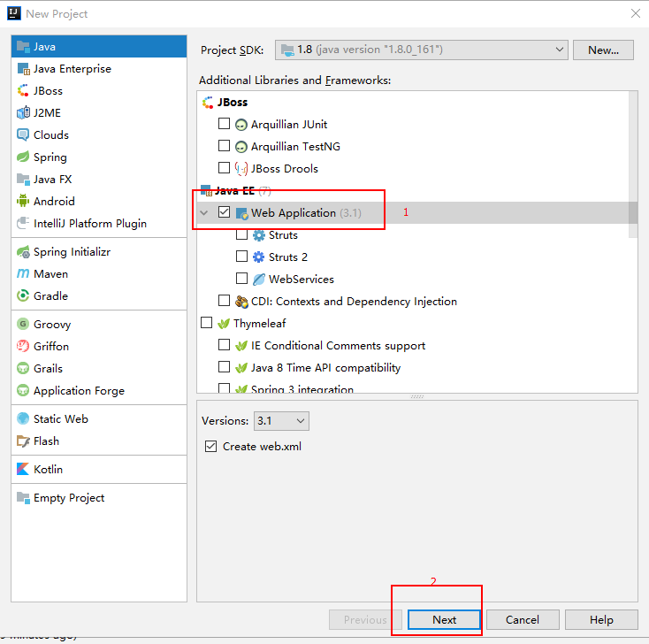Screen dimensions: 649x644
Task: Click the Arquillian JUnit icon
Action: [x=241, y=125]
